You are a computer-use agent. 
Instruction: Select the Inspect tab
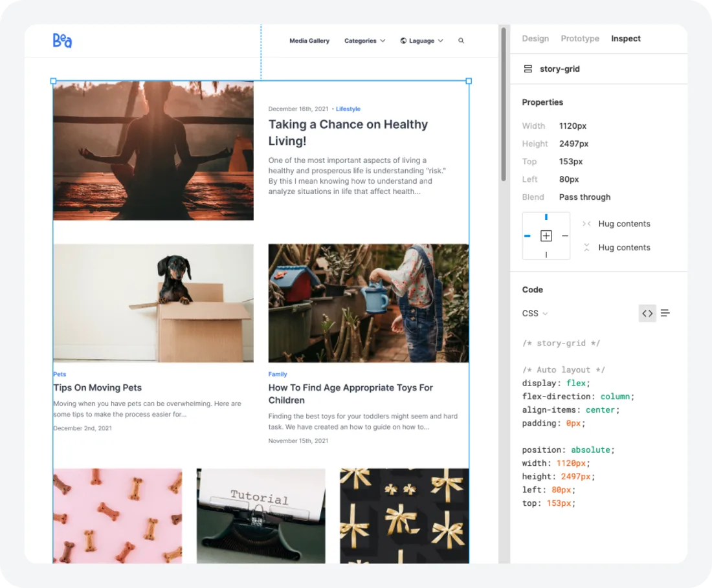tap(626, 39)
